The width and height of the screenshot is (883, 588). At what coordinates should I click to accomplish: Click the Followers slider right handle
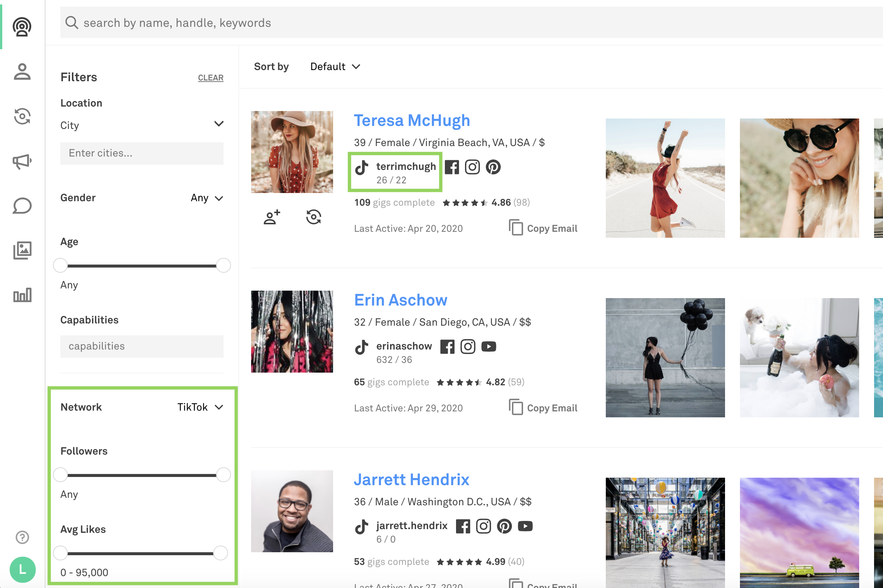pos(224,475)
